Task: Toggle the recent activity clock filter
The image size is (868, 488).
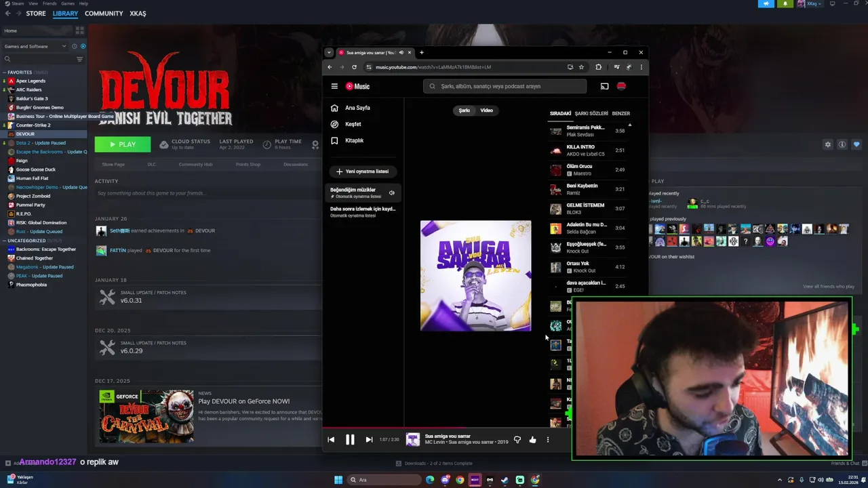Action: pos(75,46)
